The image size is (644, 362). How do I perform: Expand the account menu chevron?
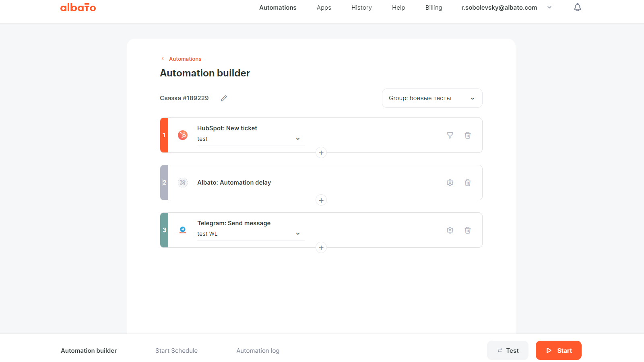pyautogui.click(x=549, y=8)
